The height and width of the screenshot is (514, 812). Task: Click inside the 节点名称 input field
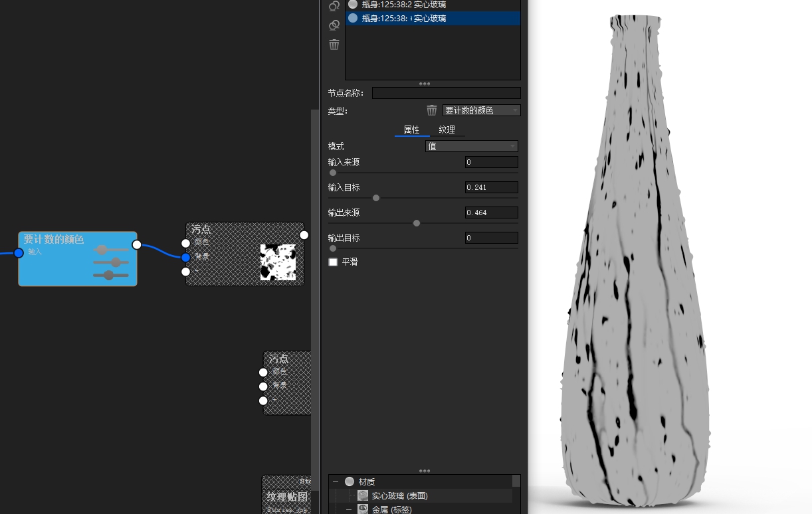(x=445, y=93)
